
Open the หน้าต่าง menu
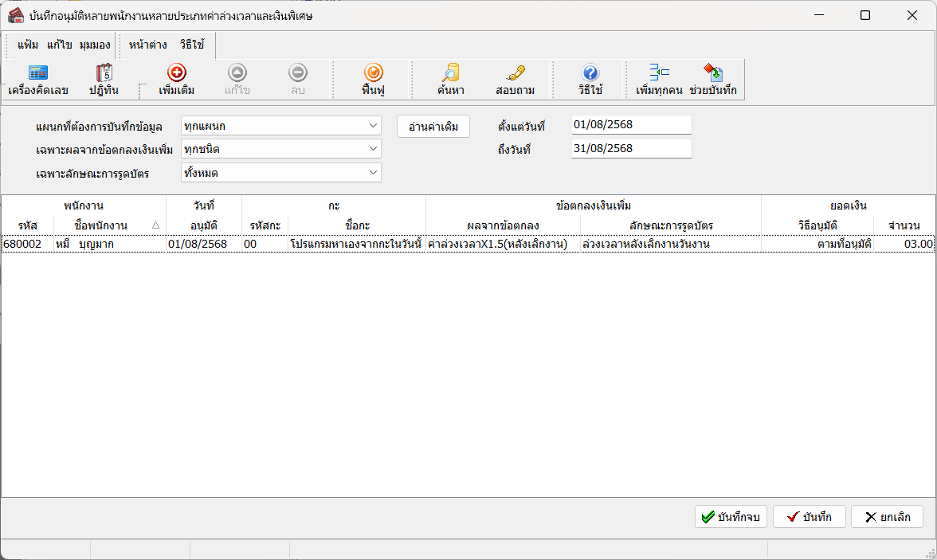point(147,45)
